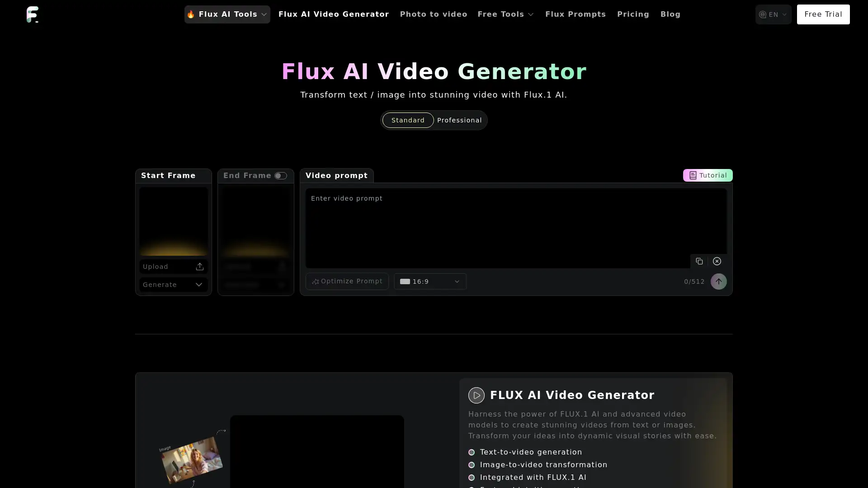Image resolution: width=868 pixels, height=488 pixels.
Task: Click the clear/X icon in video prompt
Action: [x=717, y=261]
